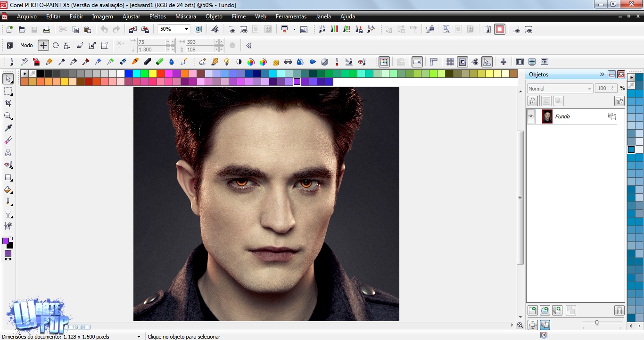Select the Text tool in the toolbox
This screenshot has width=644, height=340.
pyautogui.click(x=8, y=153)
